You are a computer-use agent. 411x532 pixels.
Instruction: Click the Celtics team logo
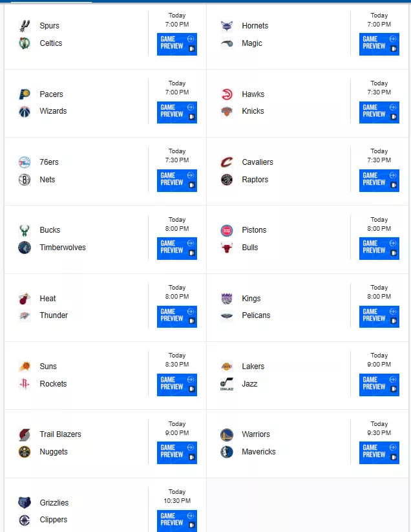pos(25,43)
